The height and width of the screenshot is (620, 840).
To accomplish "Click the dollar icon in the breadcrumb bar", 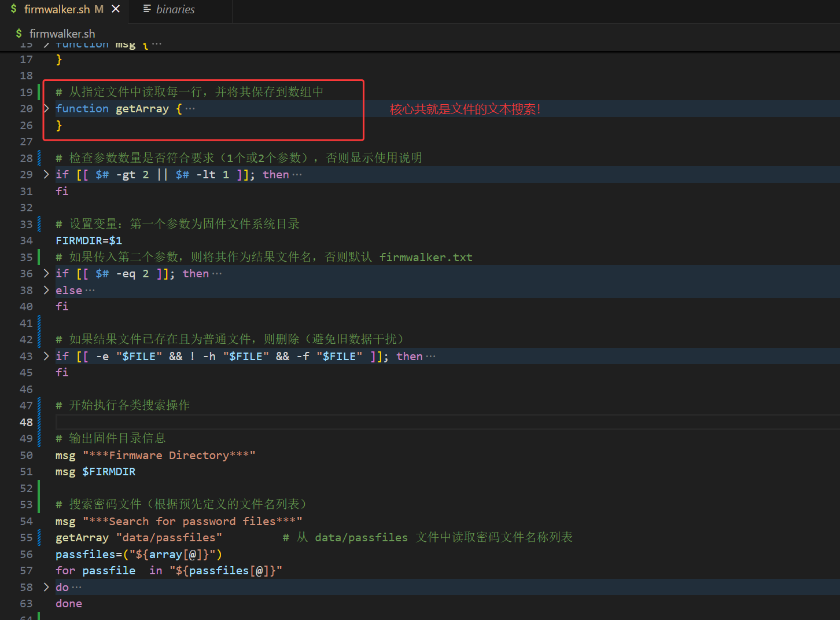I will point(19,34).
